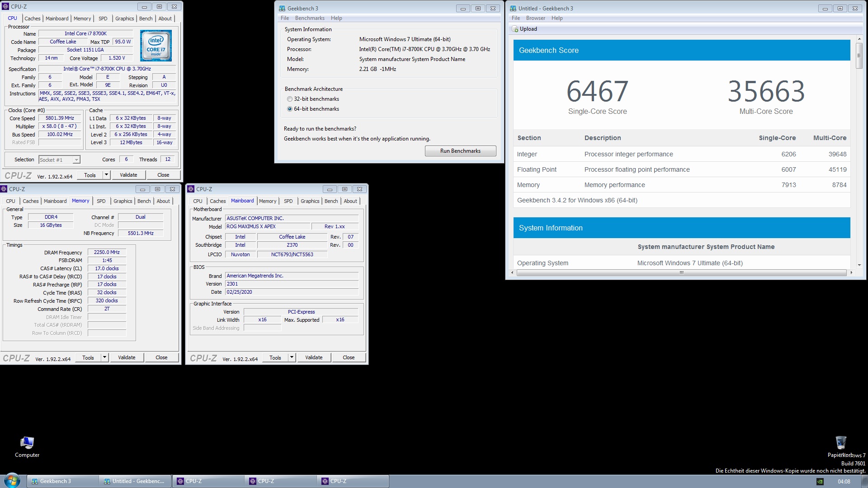Expand Tools arrow in CPU-Z Mainboard window

pos(292,357)
